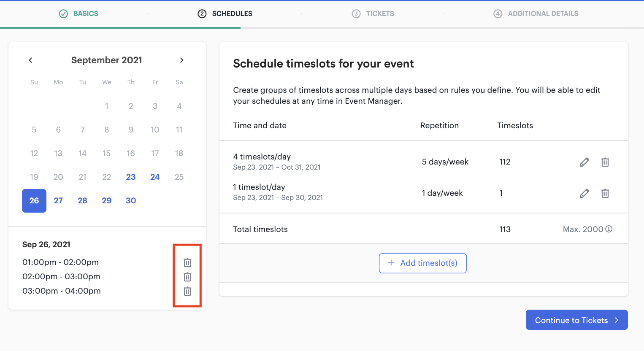The image size is (644, 351).
Task: Pick September 24 in the calendar
Action: coord(155,177)
